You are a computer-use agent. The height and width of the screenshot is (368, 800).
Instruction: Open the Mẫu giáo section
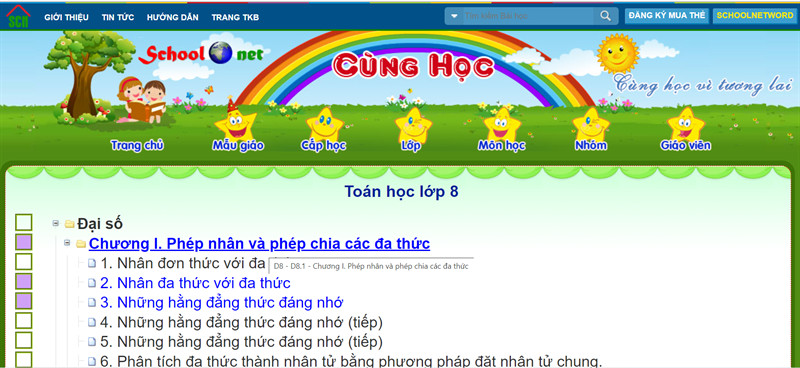tap(238, 146)
